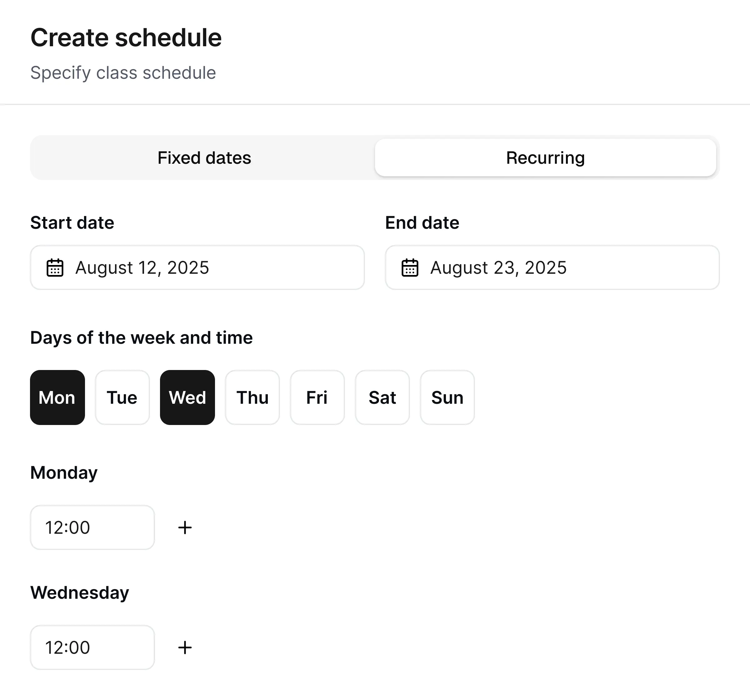Click the Wednesday section label

click(x=80, y=593)
